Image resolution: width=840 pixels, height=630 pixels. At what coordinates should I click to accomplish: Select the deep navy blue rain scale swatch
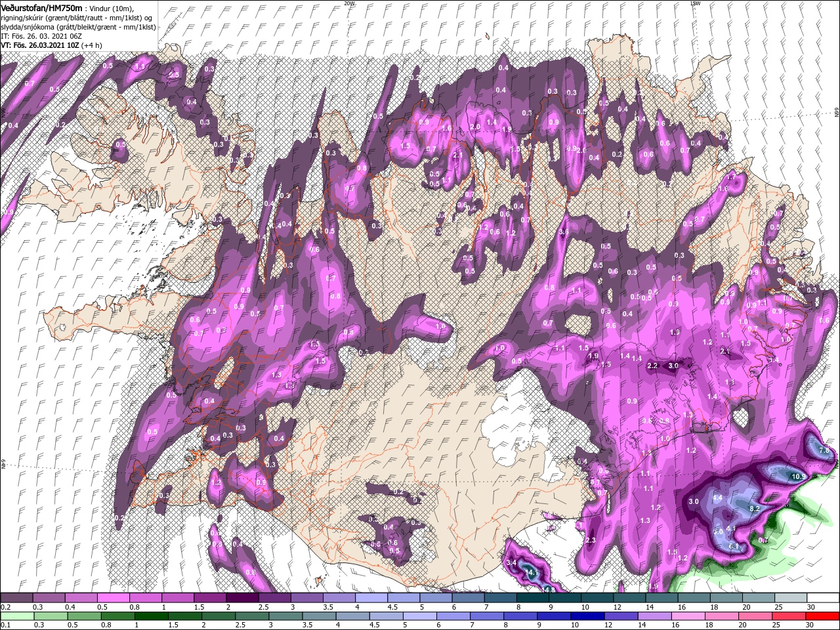pos(588,616)
